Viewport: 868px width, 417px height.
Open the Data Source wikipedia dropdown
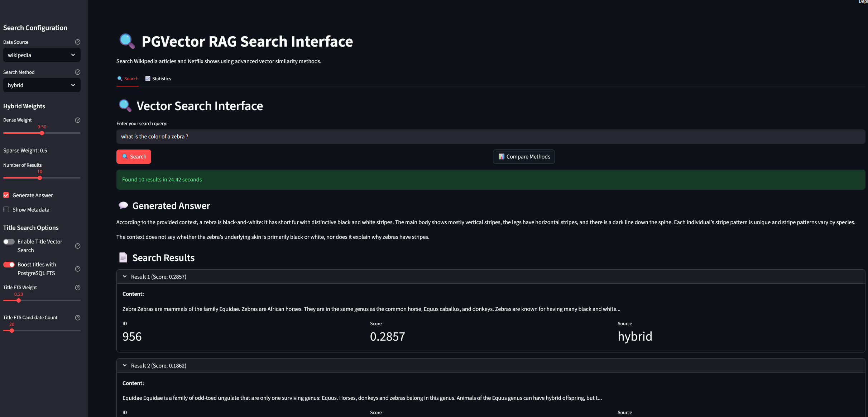point(42,55)
